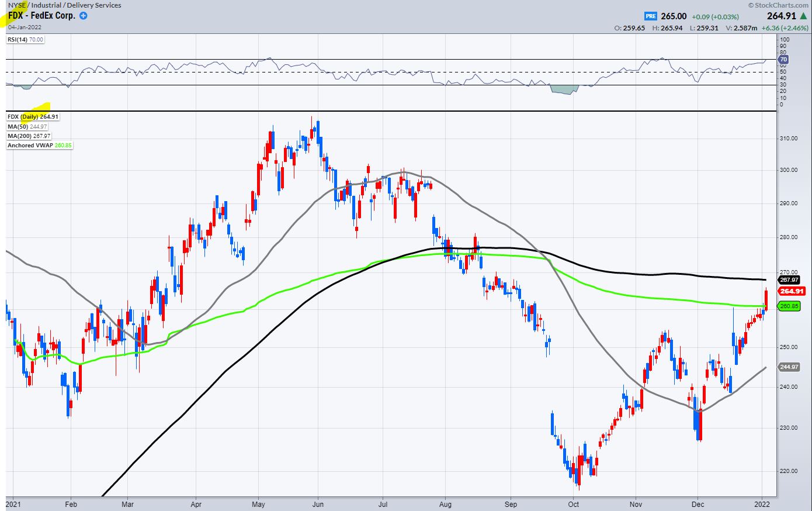
Task: Click the Sep label on the time axis
Action: click(x=511, y=504)
